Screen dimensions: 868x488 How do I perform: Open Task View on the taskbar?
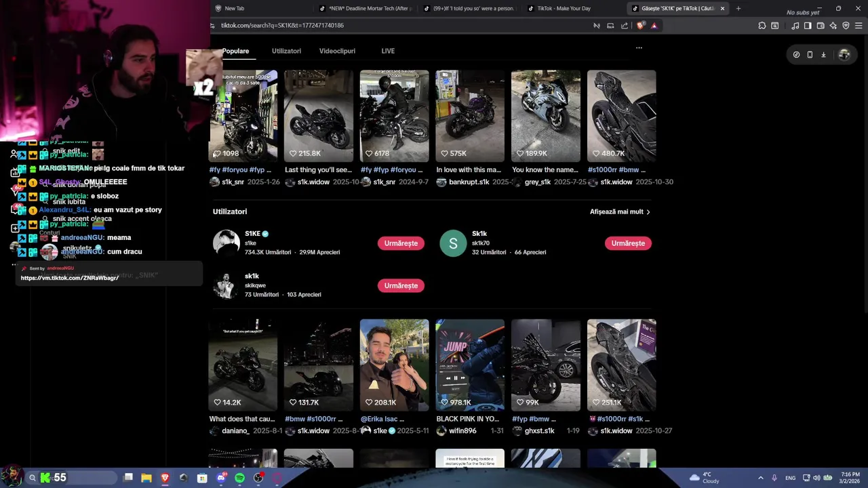point(127,478)
